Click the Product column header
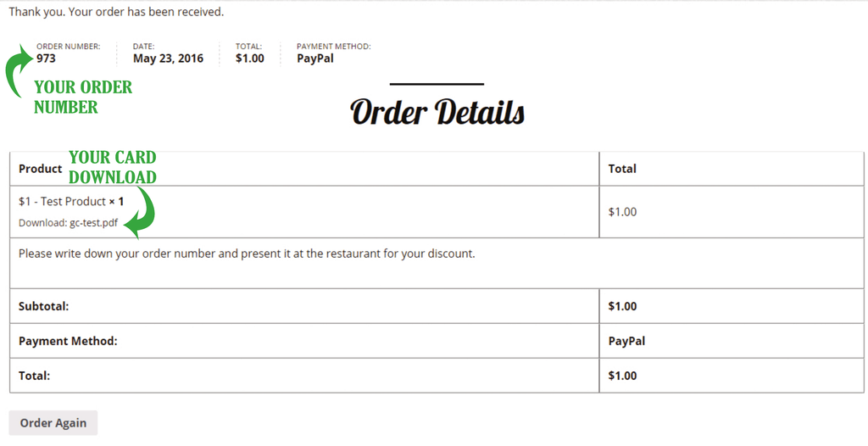The width and height of the screenshot is (868, 446). 41,169
